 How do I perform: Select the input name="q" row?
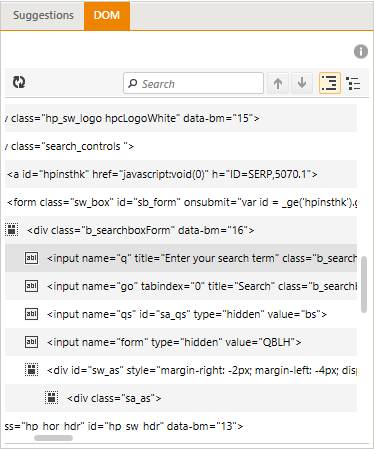point(181,258)
